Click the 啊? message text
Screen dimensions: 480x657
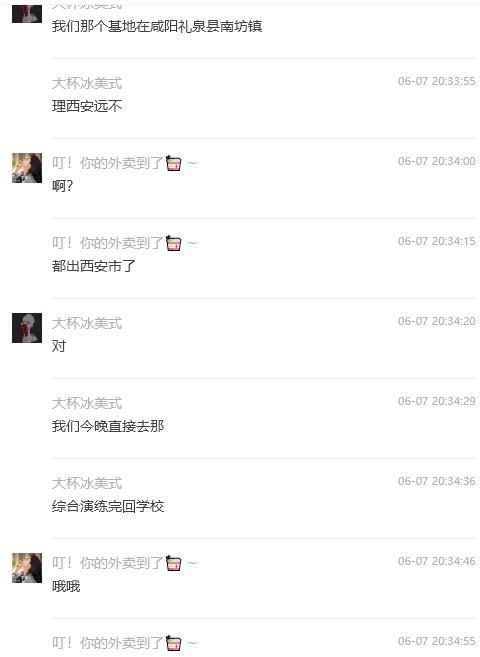(x=62, y=186)
